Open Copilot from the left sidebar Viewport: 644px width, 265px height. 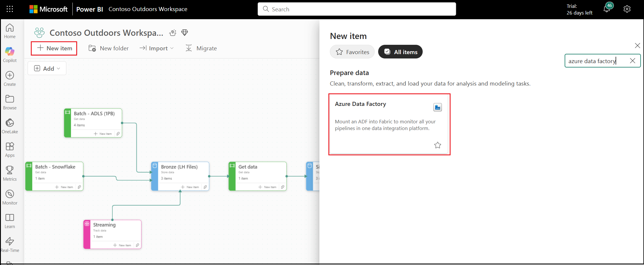(x=10, y=54)
